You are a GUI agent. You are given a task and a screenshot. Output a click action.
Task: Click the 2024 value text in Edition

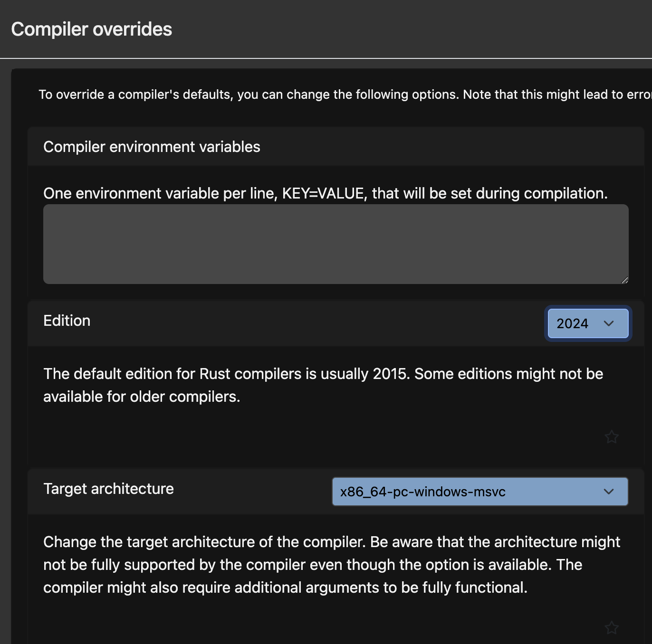pyautogui.click(x=572, y=323)
